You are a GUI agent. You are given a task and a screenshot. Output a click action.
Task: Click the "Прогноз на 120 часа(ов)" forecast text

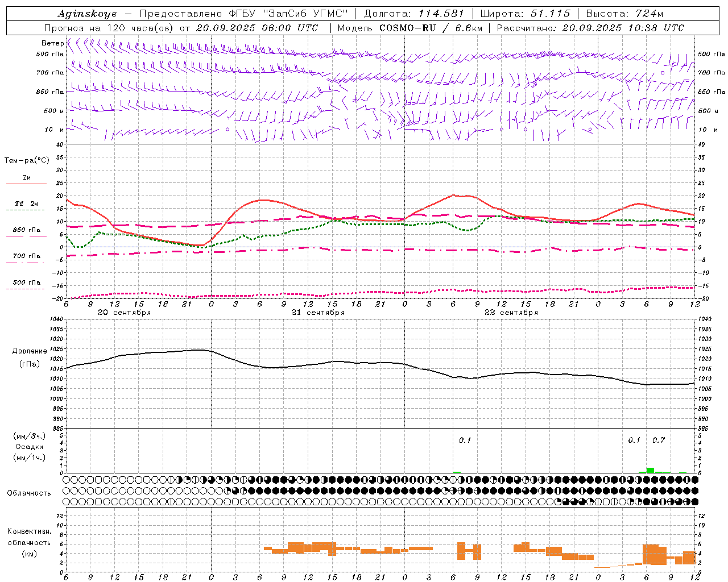click(x=110, y=28)
